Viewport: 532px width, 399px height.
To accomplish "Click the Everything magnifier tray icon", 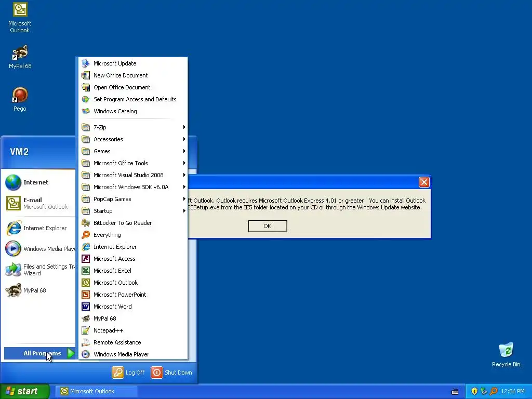I will tap(494, 391).
